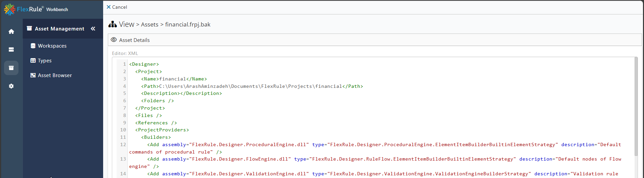The height and width of the screenshot is (178, 644).
Task: Click the <Builders> line
Action: coord(156,137)
